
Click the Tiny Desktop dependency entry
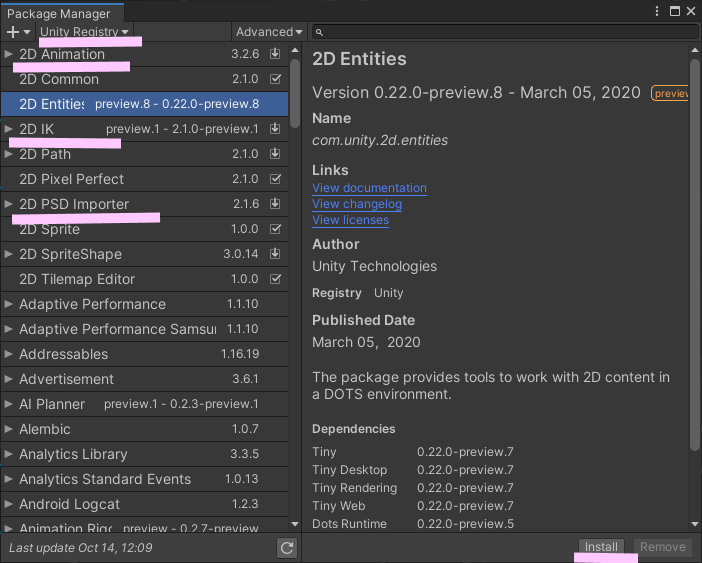coord(350,470)
